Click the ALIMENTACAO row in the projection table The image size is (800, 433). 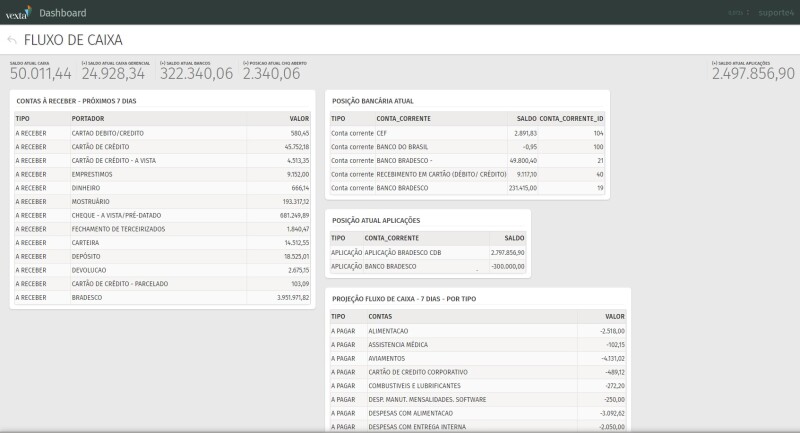(x=388, y=330)
